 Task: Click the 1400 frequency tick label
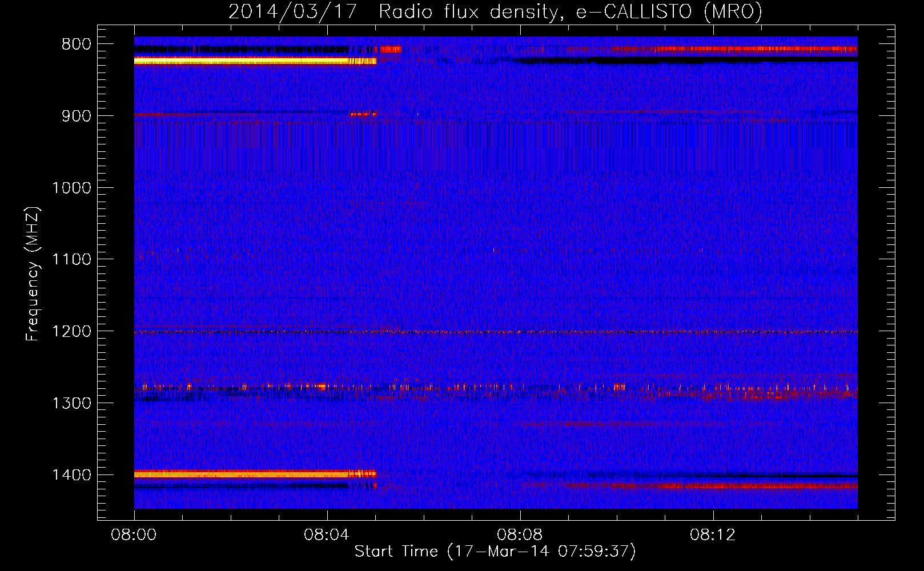click(71, 475)
